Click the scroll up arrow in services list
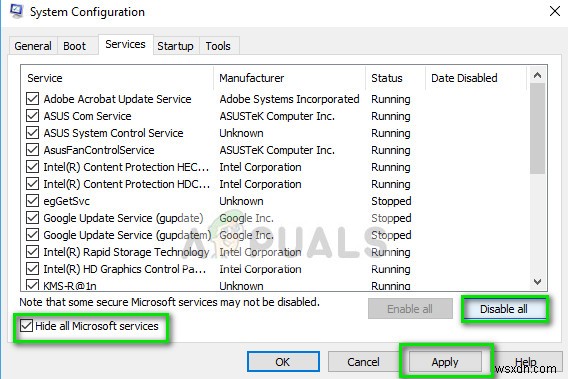568x379 pixels. (x=538, y=75)
